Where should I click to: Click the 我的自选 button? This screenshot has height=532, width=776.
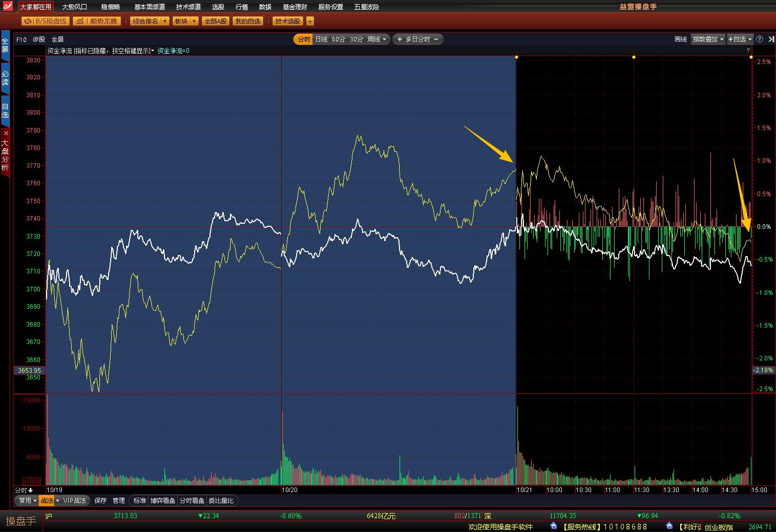tap(248, 21)
